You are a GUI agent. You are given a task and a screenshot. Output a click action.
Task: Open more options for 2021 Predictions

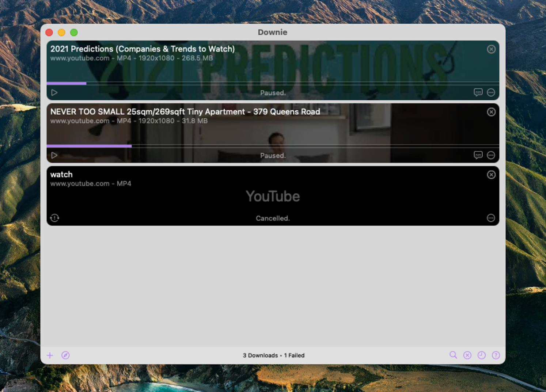point(491,92)
